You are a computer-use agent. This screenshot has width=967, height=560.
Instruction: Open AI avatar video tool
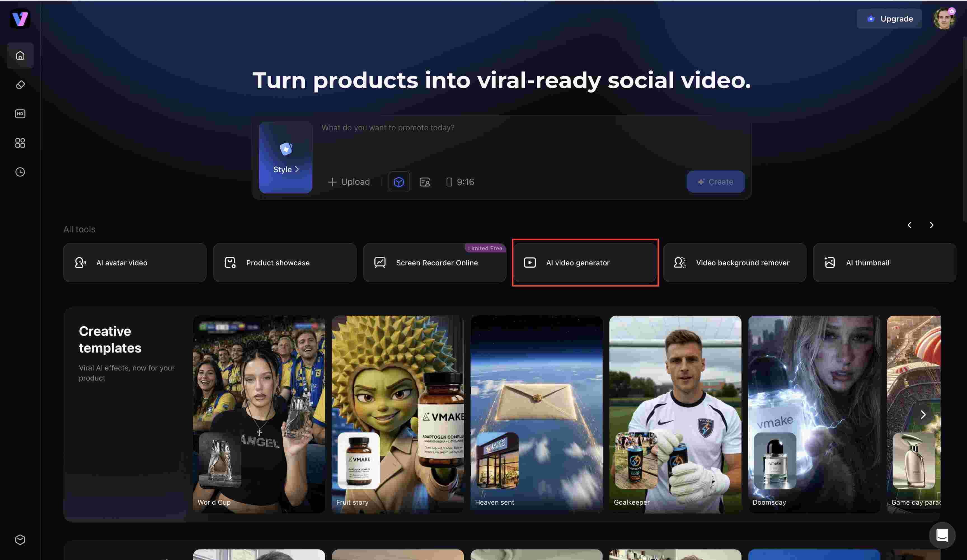click(135, 263)
